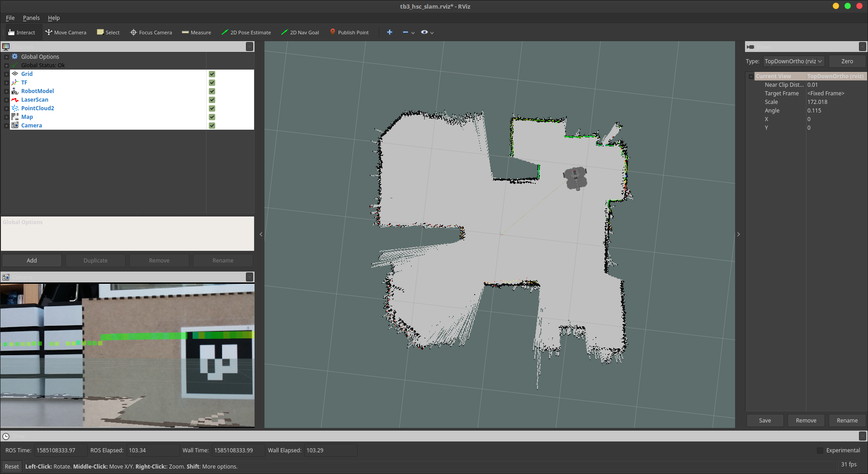Viewport: 868px width, 474px height.
Task: Activate the Move Camera tool
Action: (x=66, y=33)
